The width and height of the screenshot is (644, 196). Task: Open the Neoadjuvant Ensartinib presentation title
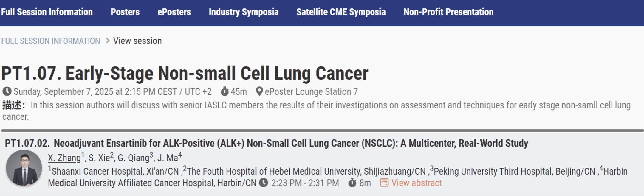click(291, 143)
